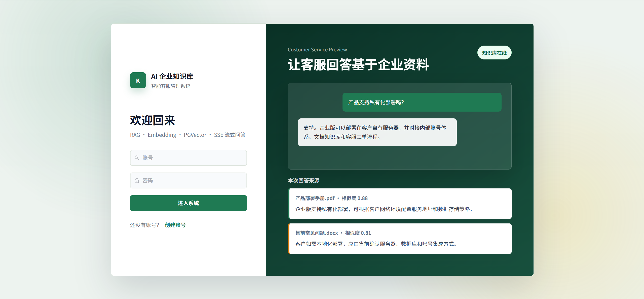644x299 pixels.
Task: Click the 进入系统 login button
Action: click(x=188, y=203)
